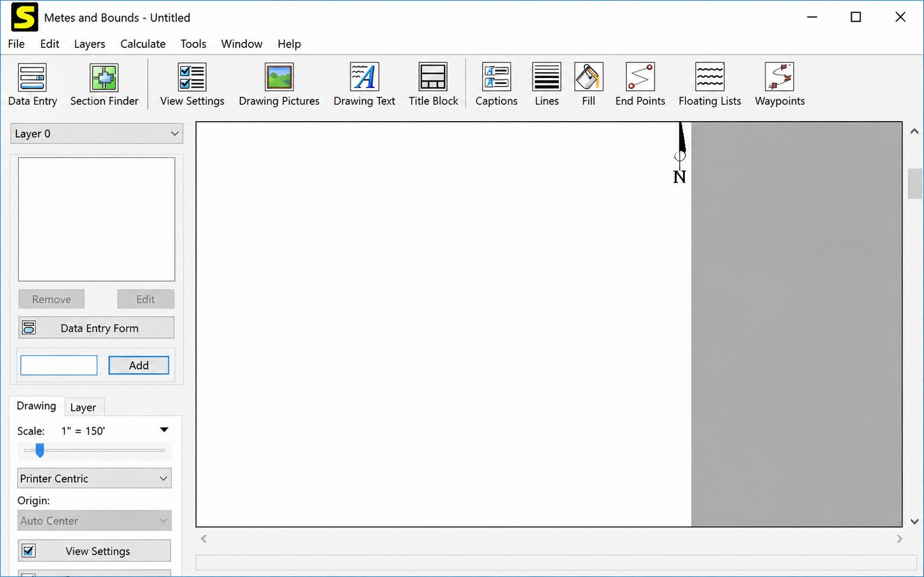Click the north arrow compass on canvas
Viewport: 924px width, 577px height.
pos(680,153)
